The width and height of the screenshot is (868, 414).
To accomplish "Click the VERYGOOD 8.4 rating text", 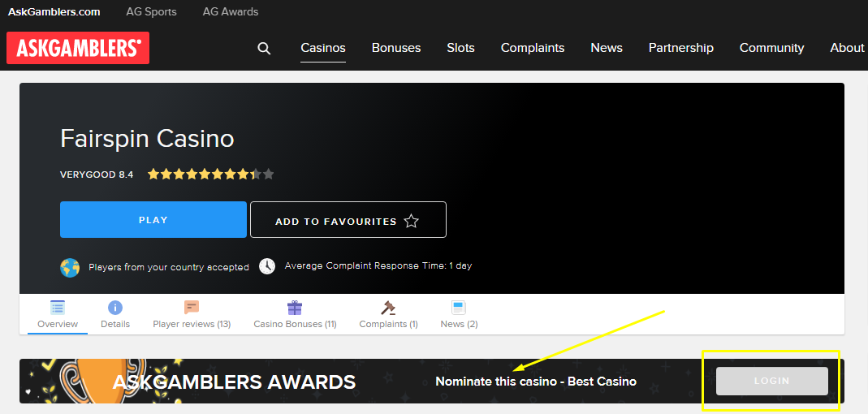I will pyautogui.click(x=97, y=175).
